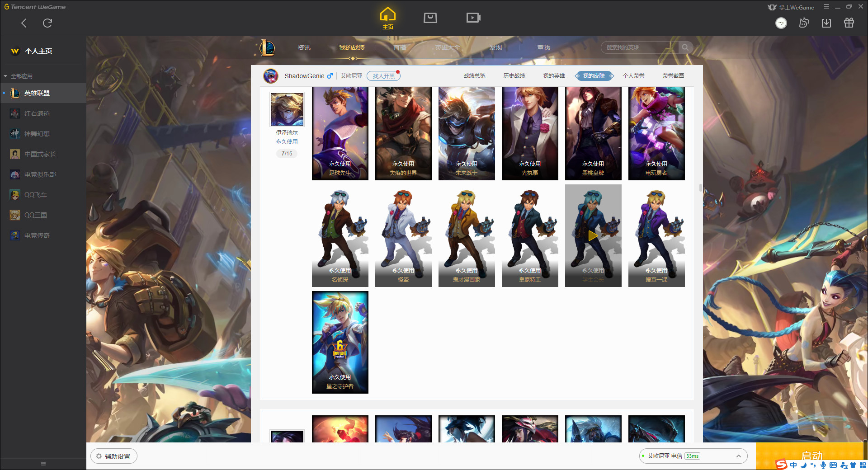Click the page vertical scrollbar handle

pos(700,188)
